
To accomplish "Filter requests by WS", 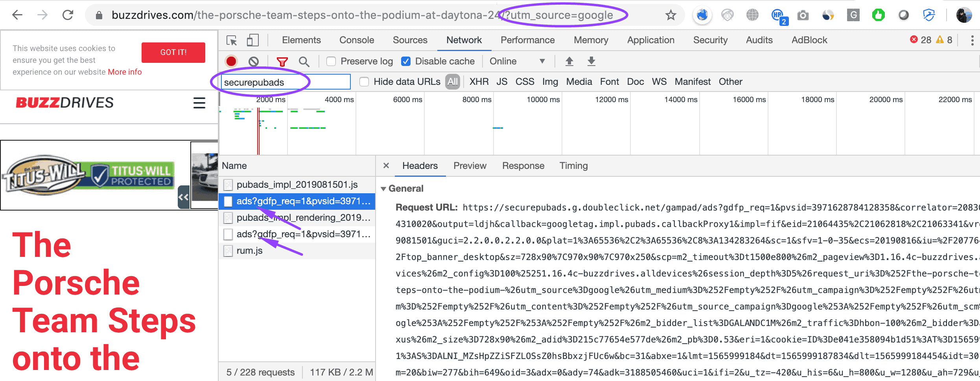I will (659, 82).
